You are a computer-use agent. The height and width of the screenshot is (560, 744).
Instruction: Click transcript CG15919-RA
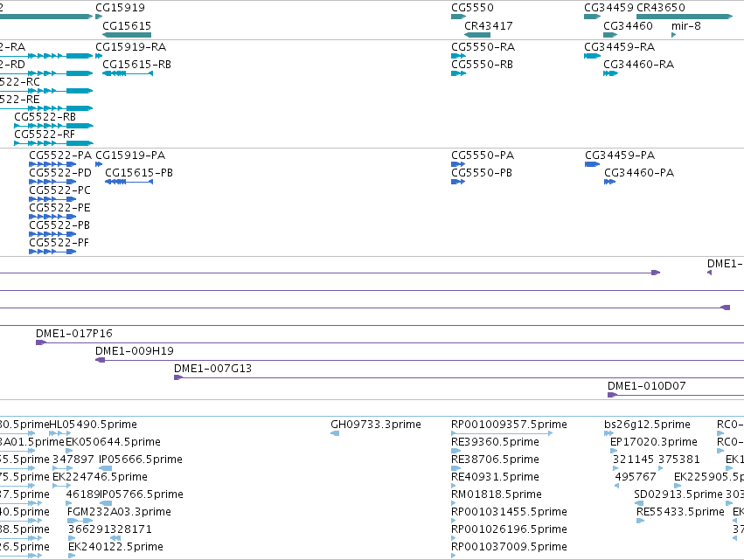tap(131, 47)
